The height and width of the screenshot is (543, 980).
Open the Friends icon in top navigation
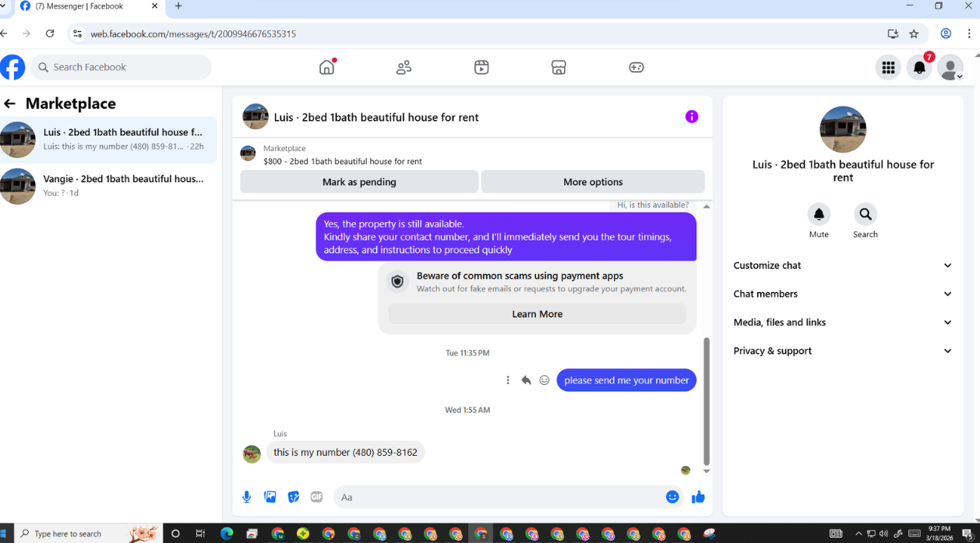404,67
